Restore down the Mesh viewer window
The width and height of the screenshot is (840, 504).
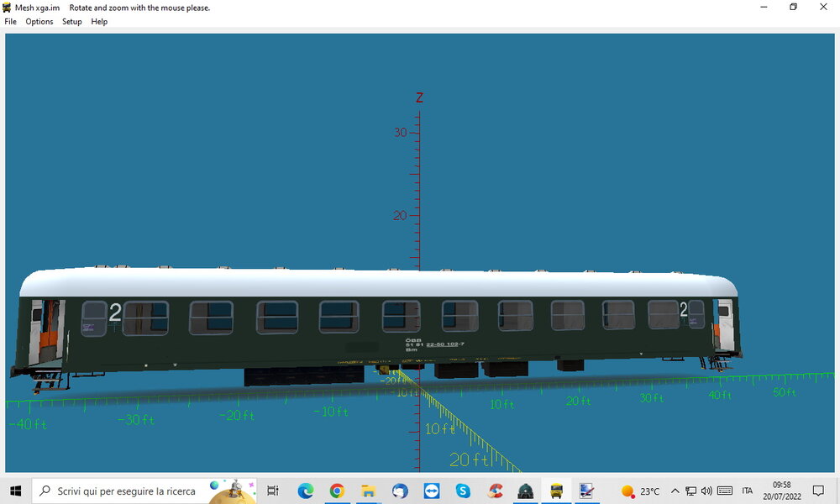coord(794,7)
